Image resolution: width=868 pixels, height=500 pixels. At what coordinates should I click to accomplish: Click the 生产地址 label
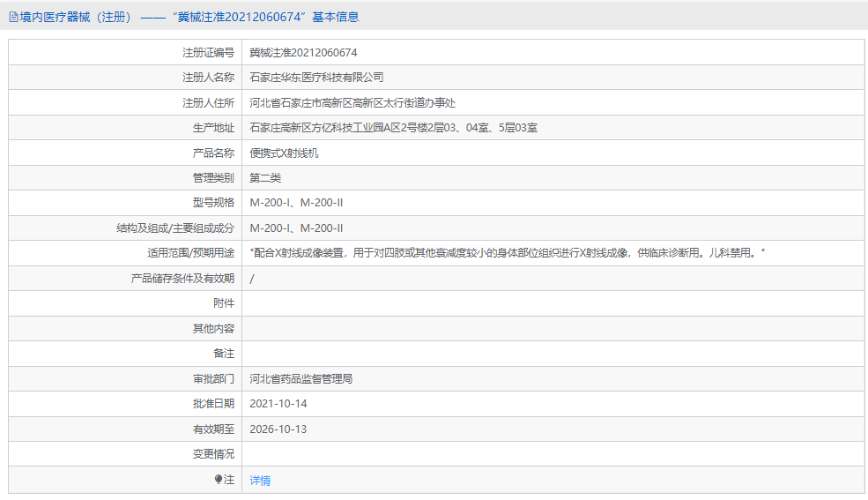coord(213,128)
